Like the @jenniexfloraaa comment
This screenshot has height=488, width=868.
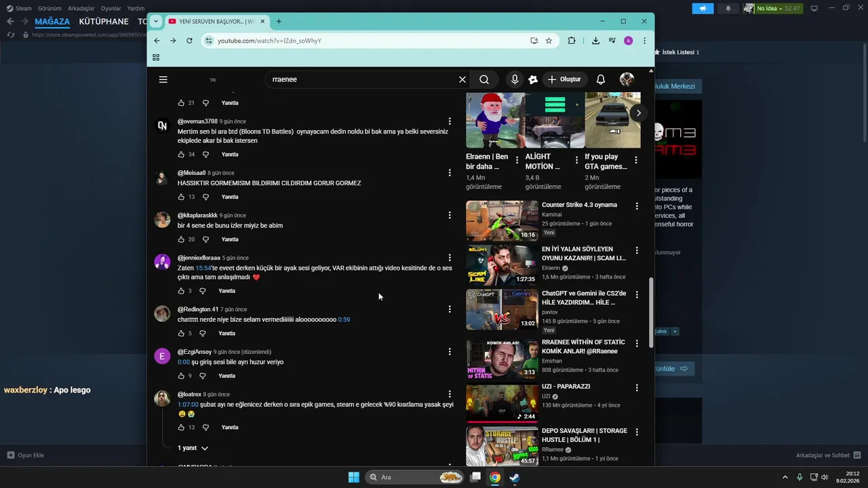pos(181,291)
